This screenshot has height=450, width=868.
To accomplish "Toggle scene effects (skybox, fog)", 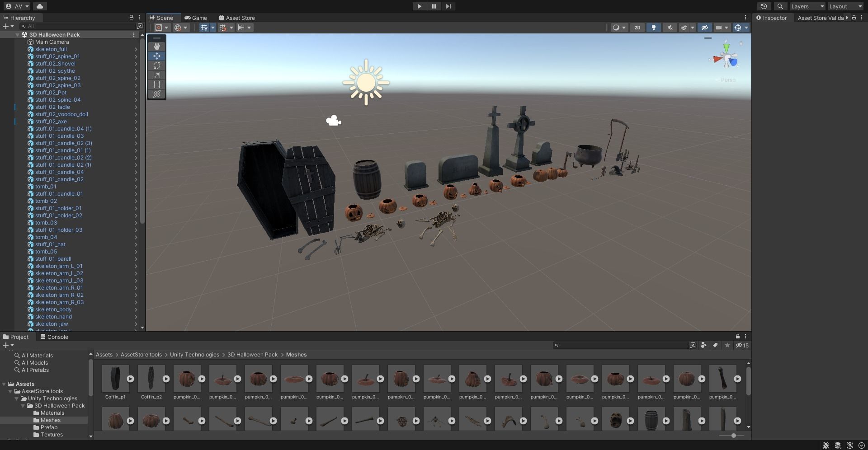I will tap(684, 28).
